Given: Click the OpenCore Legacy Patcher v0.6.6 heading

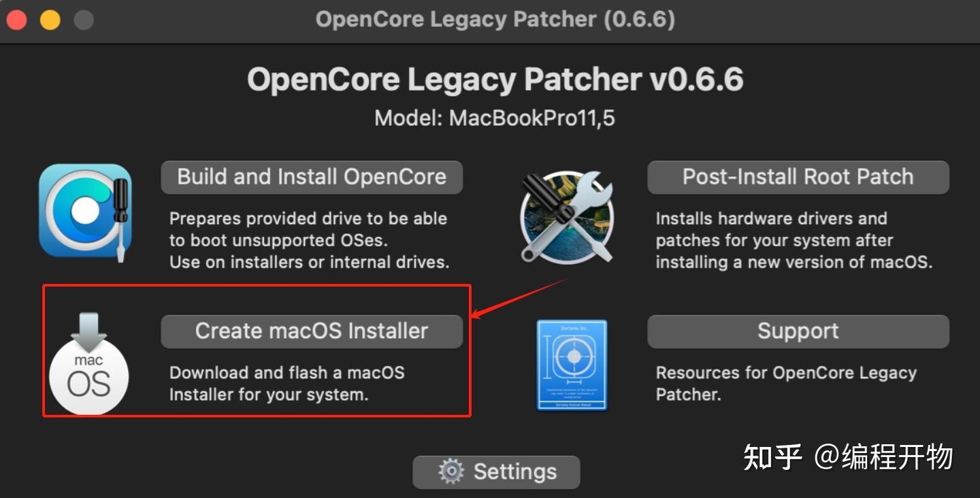Looking at the screenshot, I should (495, 80).
